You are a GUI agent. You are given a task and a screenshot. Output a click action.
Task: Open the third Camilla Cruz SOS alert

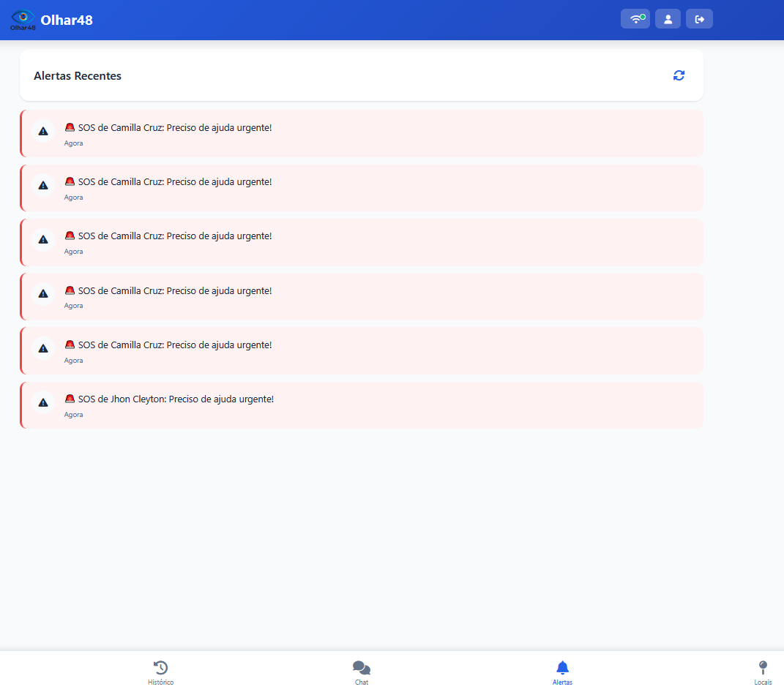[x=174, y=236]
